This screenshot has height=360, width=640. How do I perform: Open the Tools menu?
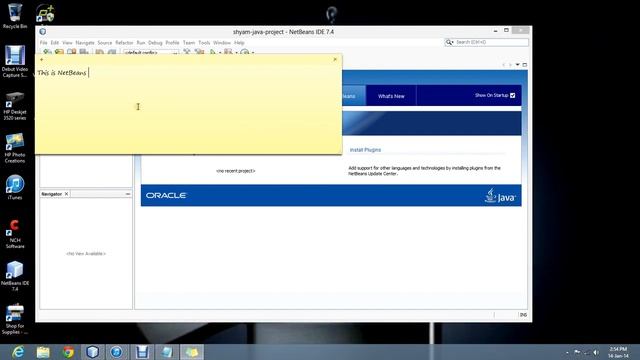(x=204, y=42)
